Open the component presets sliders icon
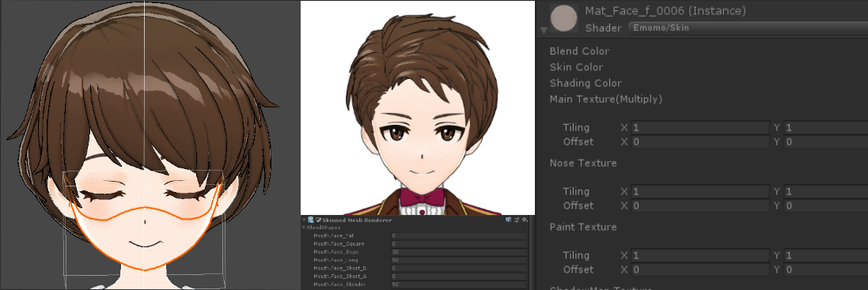 point(517,220)
